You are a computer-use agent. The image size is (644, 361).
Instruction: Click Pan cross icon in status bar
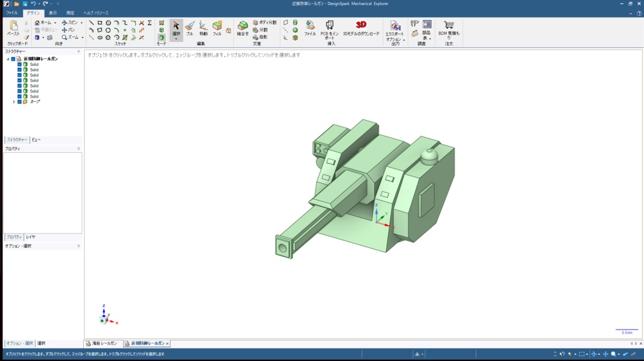click(x=606, y=354)
